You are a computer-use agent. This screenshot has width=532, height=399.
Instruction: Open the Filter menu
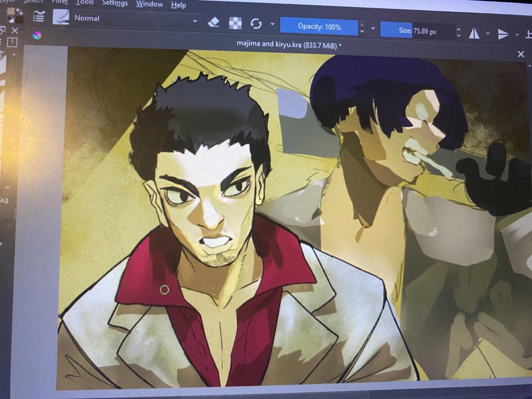pos(59,2)
